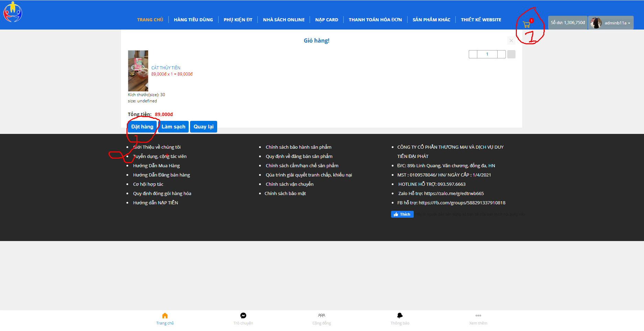Open Thanh toán hóa đơn menu
This screenshot has width=644, height=331.
point(375,20)
